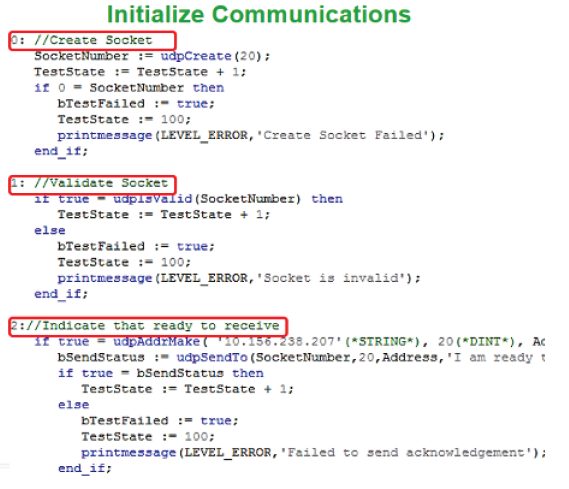This screenshot has width=569, height=489.
Task: Click the 'if 0 = SocketNumber then' line
Action: (x=129, y=88)
